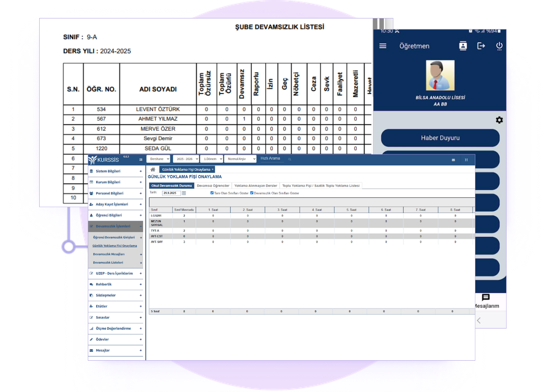Open the hamburger menu beside Öğretmen
Image resolution: width=549 pixels, height=392 pixels.
click(383, 46)
